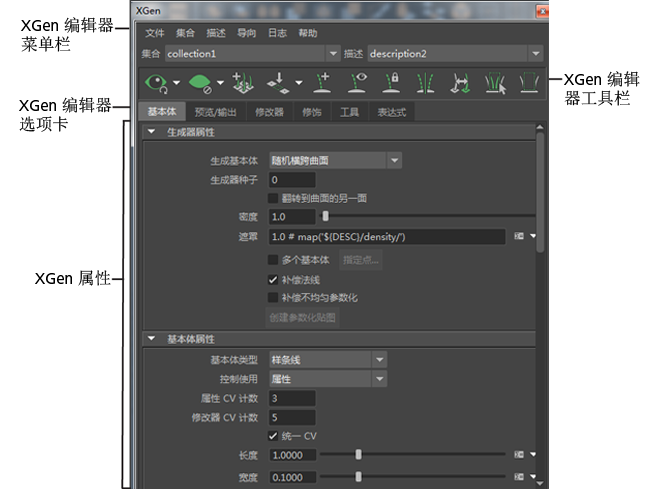Open the 描述 description2 dropdown
This screenshot has width=650, height=489.
point(536,53)
